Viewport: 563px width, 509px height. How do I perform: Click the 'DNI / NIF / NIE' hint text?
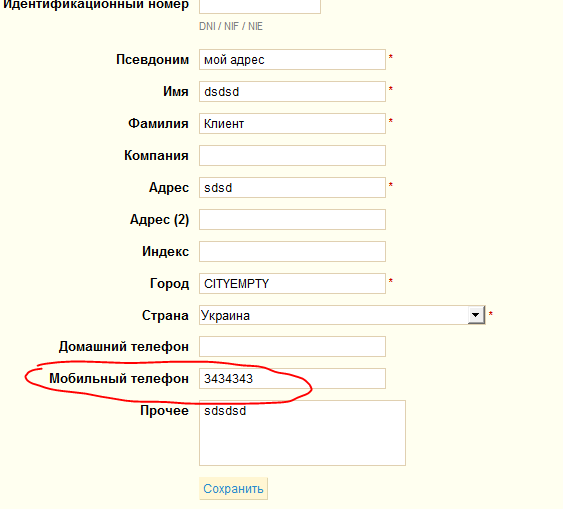tap(231, 26)
